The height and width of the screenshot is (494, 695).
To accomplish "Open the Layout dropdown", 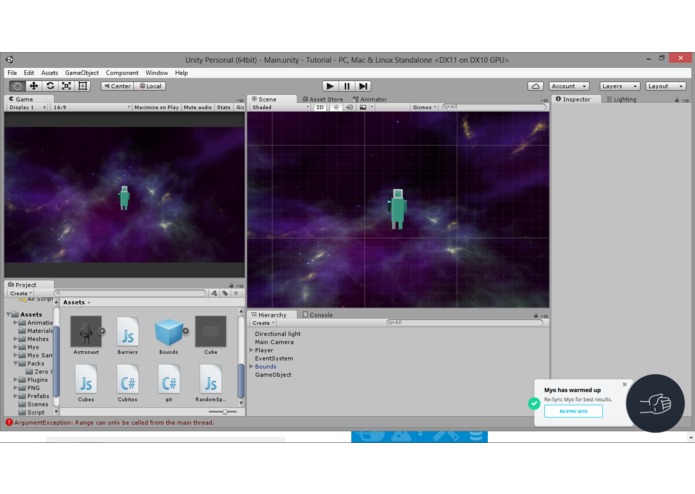I will (x=665, y=86).
